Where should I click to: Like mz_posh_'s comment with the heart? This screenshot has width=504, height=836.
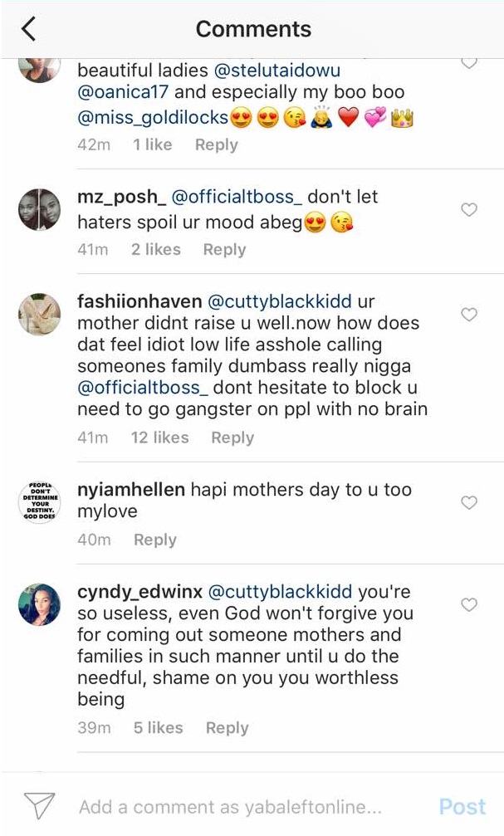(469, 210)
